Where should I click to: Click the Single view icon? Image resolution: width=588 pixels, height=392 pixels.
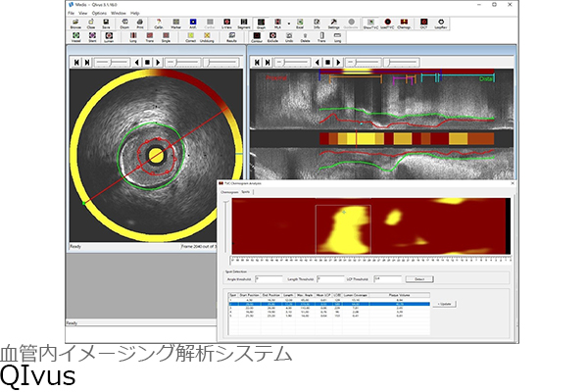pos(166,37)
